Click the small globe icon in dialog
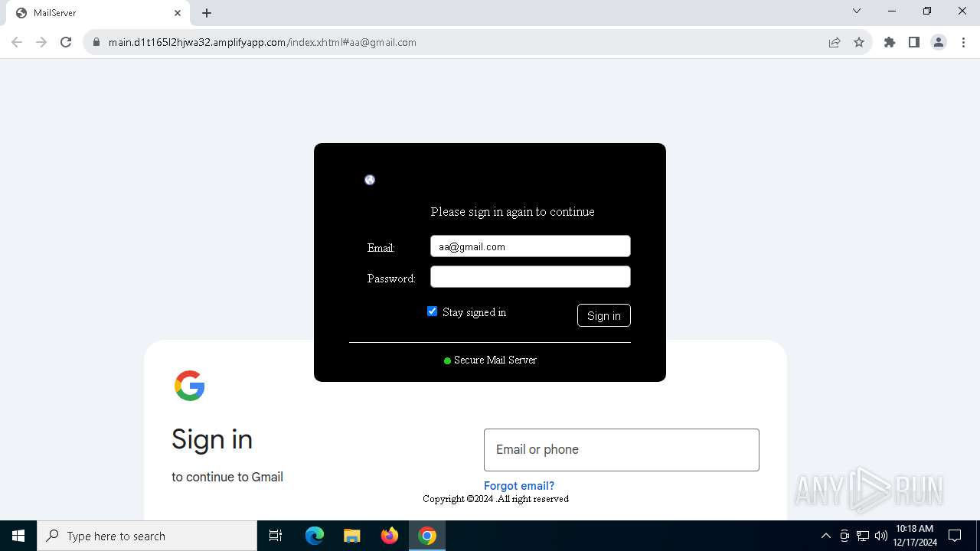This screenshot has width=980, height=551. coord(370,180)
